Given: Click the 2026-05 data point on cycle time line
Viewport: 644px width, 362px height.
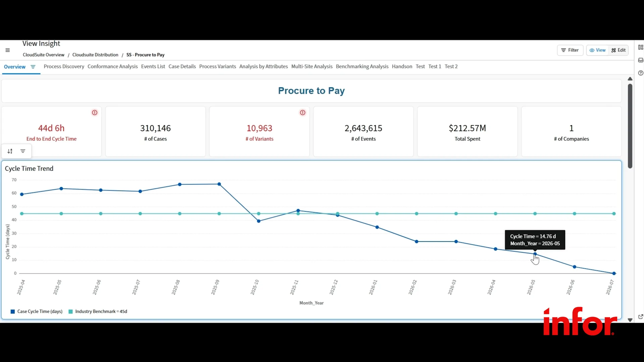Looking at the screenshot, I should [535, 254].
